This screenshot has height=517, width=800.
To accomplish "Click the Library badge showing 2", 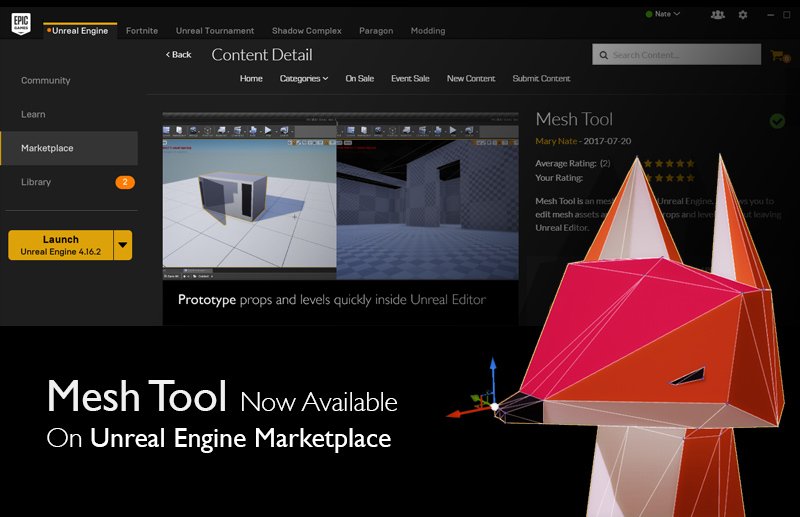I will [125, 182].
